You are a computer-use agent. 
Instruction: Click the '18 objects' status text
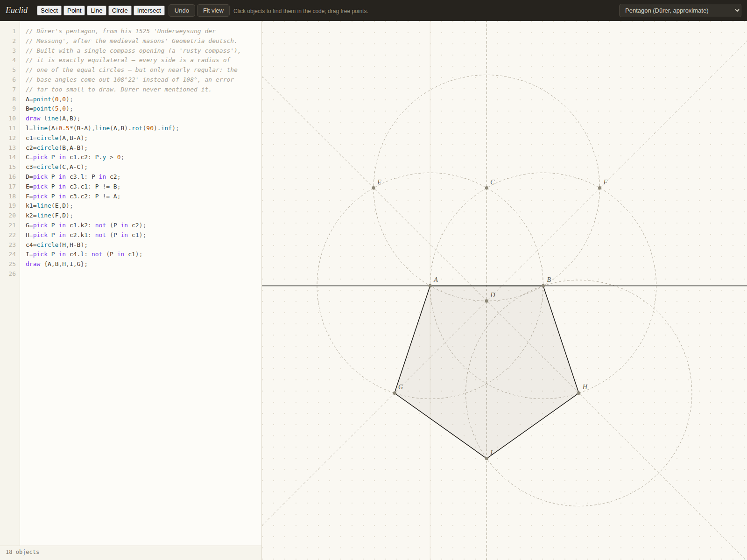22,552
